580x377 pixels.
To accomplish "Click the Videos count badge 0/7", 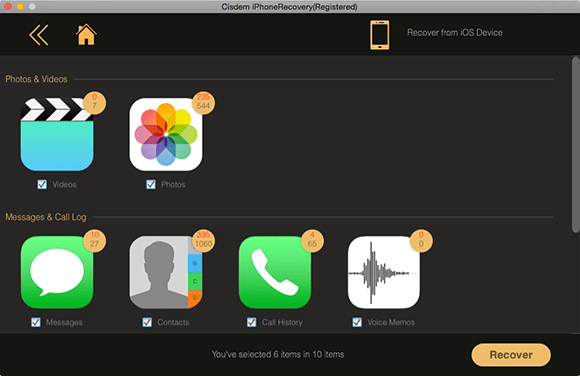I will (x=94, y=102).
